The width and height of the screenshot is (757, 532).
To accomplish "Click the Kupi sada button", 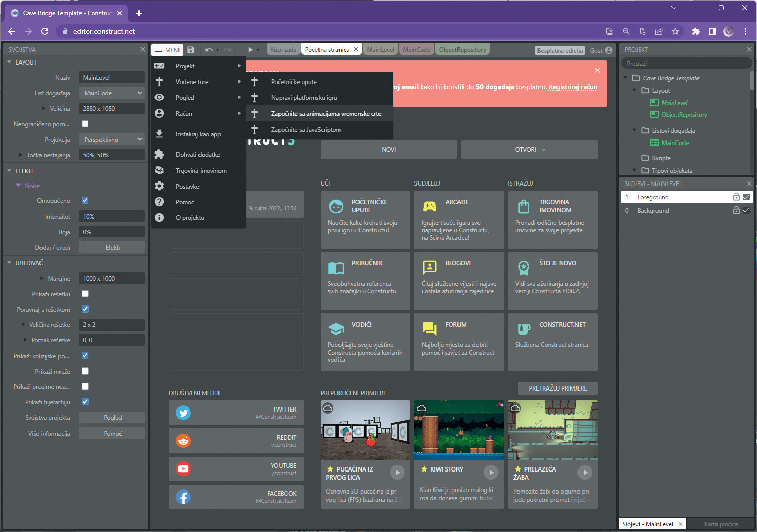I will click(283, 50).
